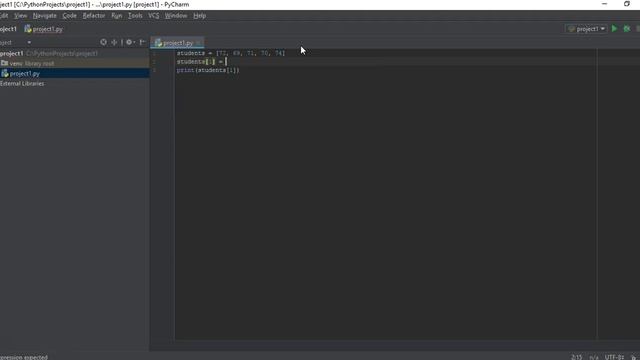Open the Navigate menu
Screen dimensions: 640x360
[x=44, y=16]
